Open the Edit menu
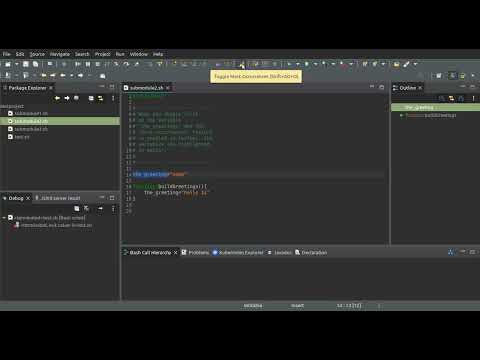This screenshot has height=360, width=480. tap(20, 54)
